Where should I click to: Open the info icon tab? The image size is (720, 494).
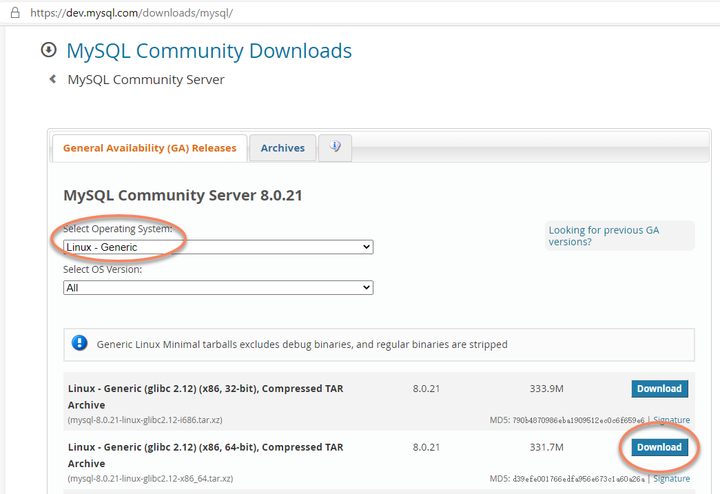335,147
